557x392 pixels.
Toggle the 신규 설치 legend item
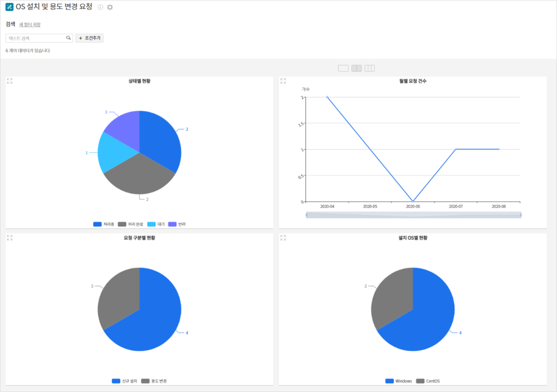(x=124, y=381)
